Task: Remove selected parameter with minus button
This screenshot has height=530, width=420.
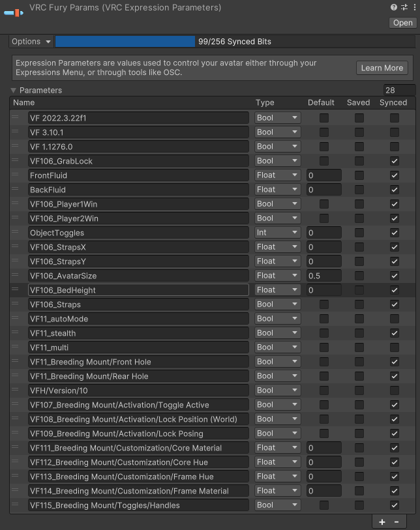Action: [x=397, y=522]
